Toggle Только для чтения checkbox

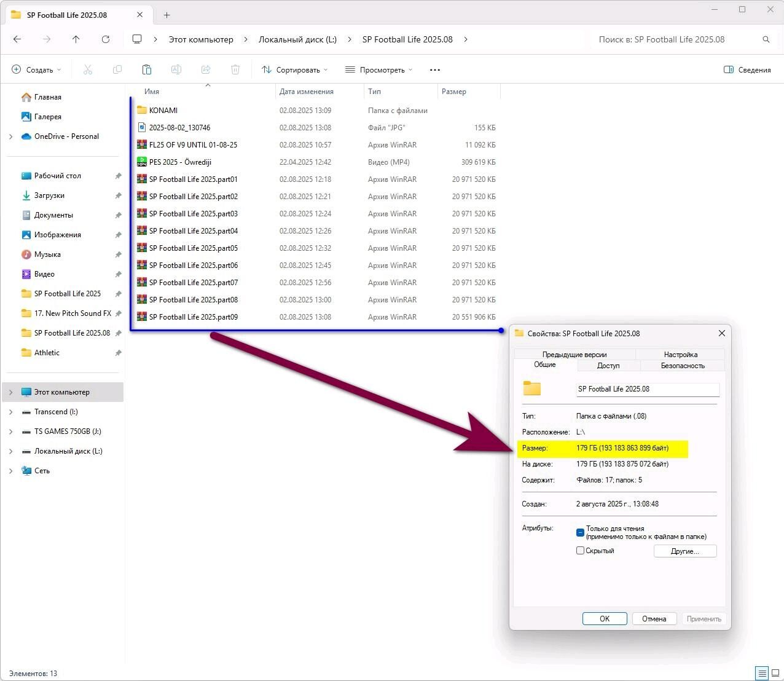[580, 532]
